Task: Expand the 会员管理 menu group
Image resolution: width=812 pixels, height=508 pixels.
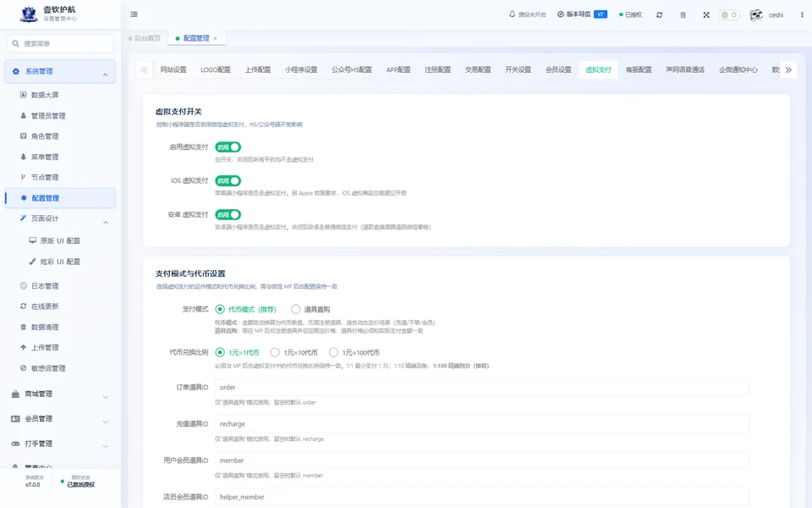Action: (x=60, y=419)
